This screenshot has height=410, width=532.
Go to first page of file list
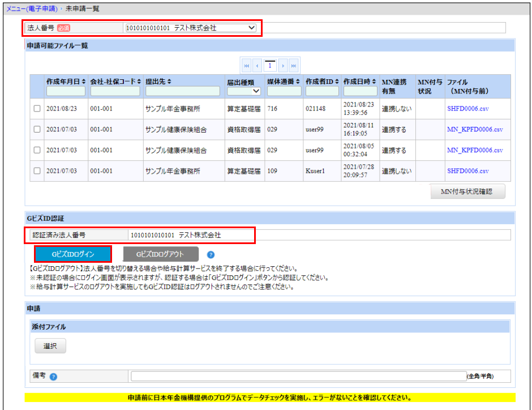(247, 66)
